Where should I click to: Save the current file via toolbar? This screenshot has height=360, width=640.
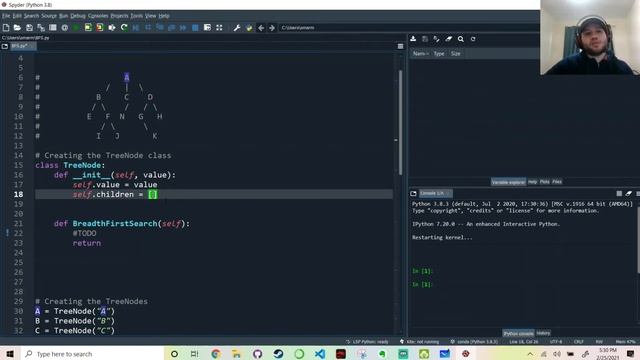tap(29, 28)
